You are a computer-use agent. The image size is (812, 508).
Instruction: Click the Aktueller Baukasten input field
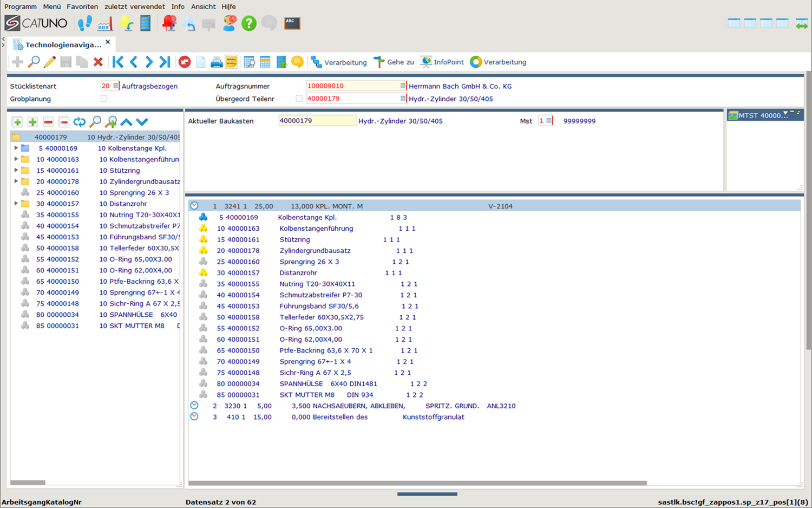pos(317,121)
